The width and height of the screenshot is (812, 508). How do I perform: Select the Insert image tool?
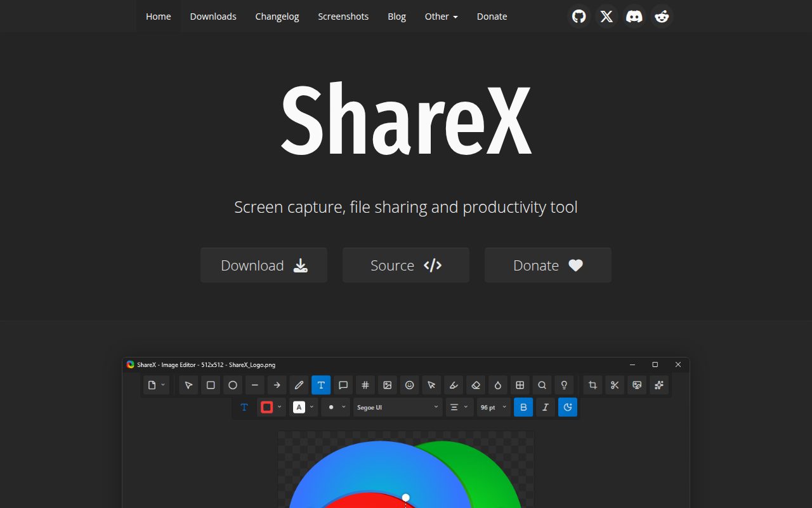point(388,385)
